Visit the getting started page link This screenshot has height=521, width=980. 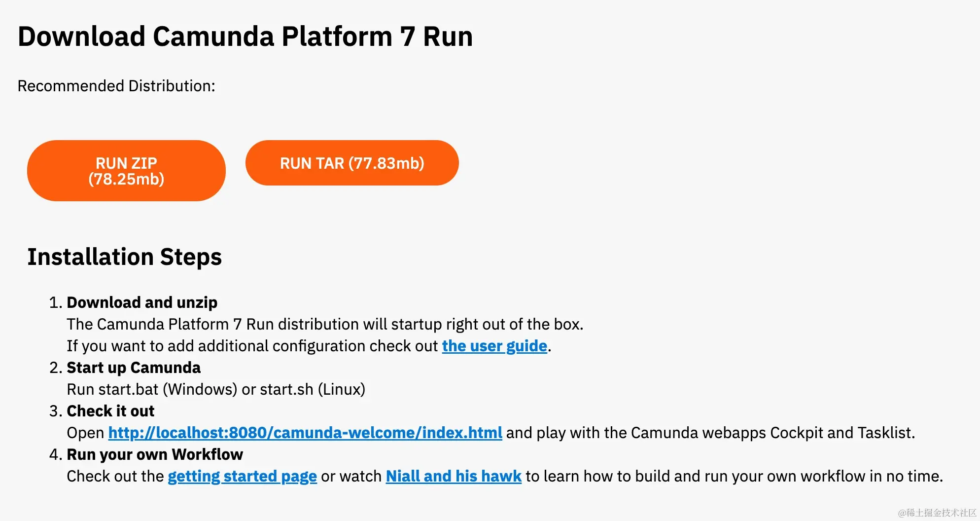242,476
